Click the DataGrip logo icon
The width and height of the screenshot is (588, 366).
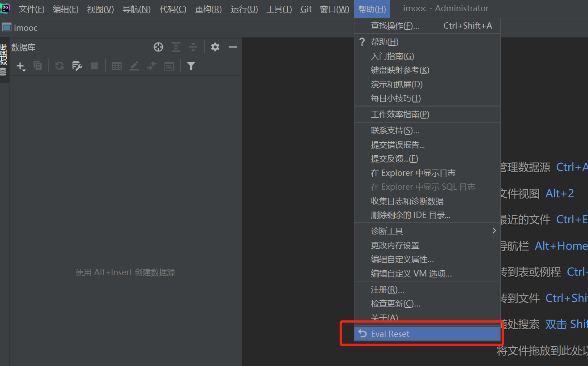(x=6, y=8)
